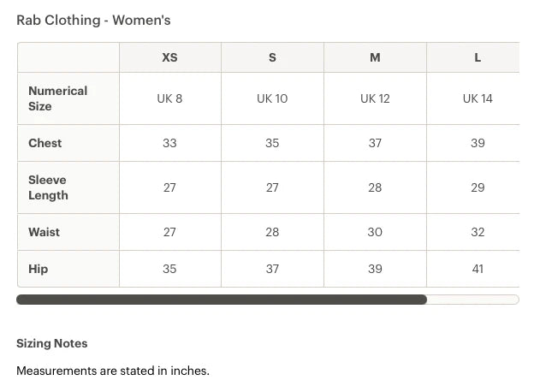The height and width of the screenshot is (392, 534).
Task: Click the horizontal scrollbar thumb under the table
Action: pos(222,300)
